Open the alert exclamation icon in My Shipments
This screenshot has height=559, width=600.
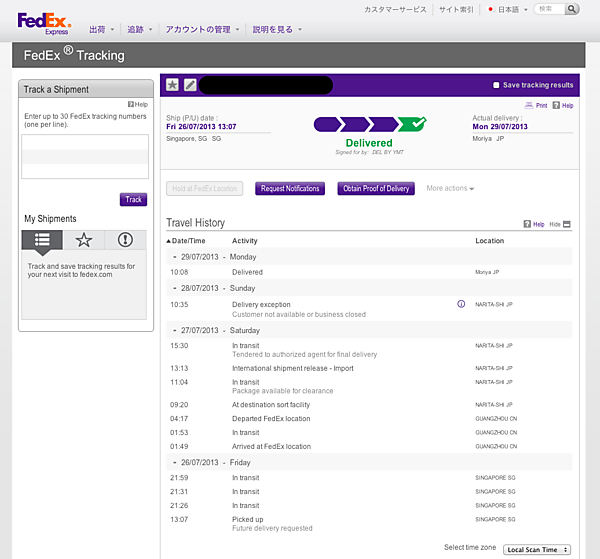pyautogui.click(x=125, y=240)
